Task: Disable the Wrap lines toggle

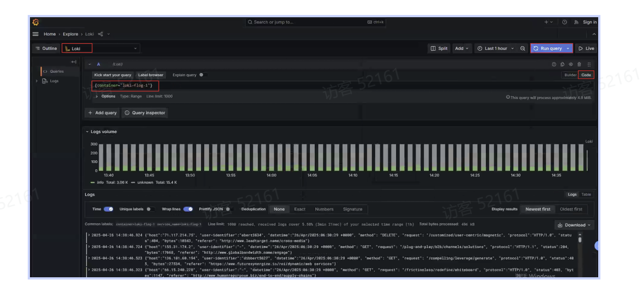Action: pos(188,209)
